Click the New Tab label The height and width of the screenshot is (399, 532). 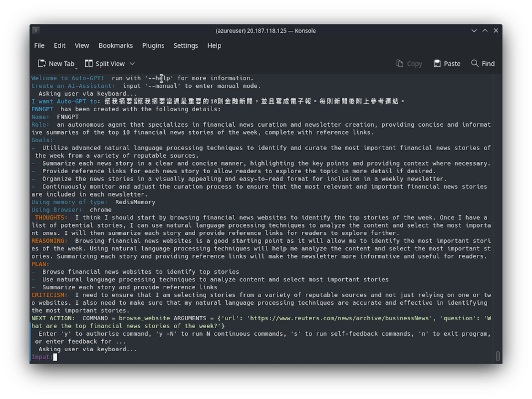click(62, 64)
